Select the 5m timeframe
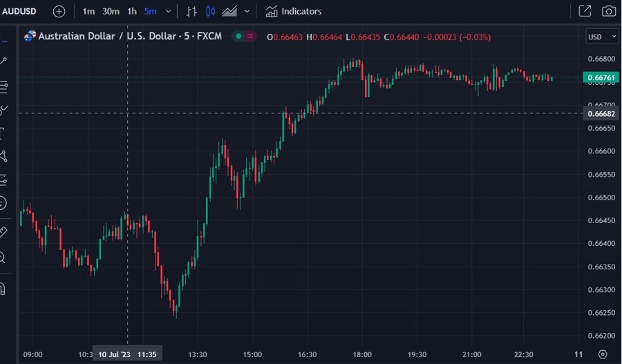Screen dimensions: 622x364 (151, 12)
